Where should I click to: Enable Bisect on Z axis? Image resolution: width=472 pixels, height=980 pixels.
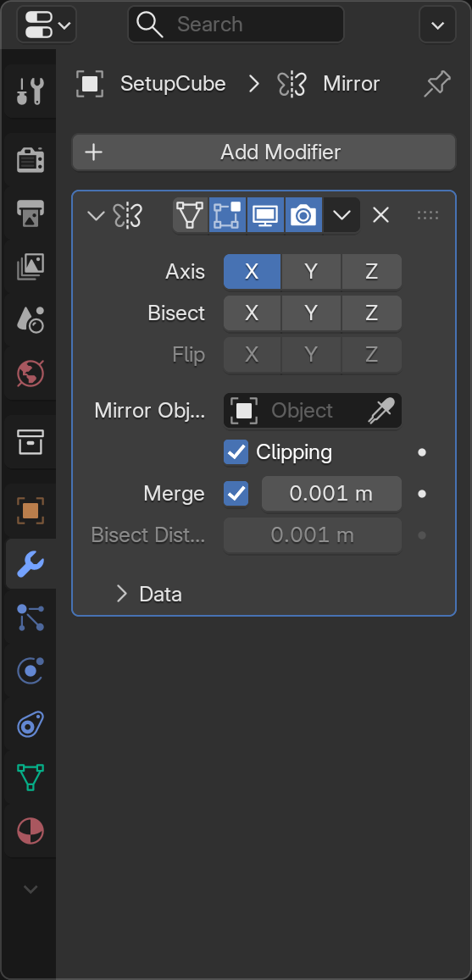[x=371, y=313]
